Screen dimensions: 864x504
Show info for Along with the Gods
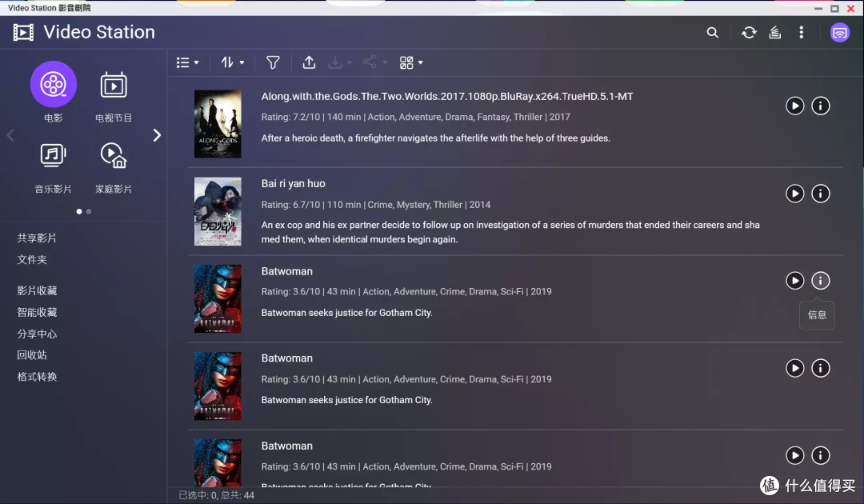[x=821, y=106]
